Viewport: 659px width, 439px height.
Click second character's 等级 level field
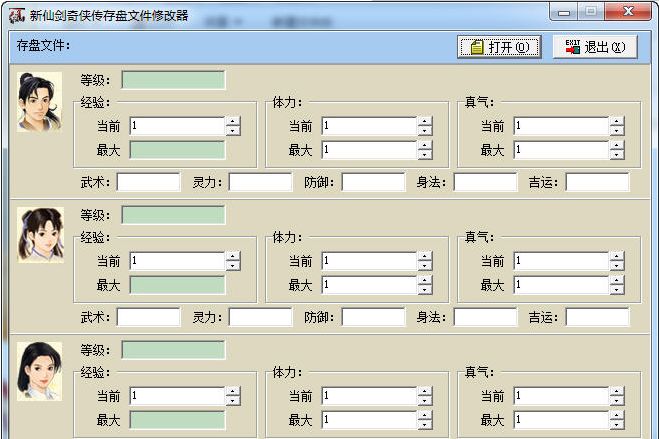tap(173, 215)
